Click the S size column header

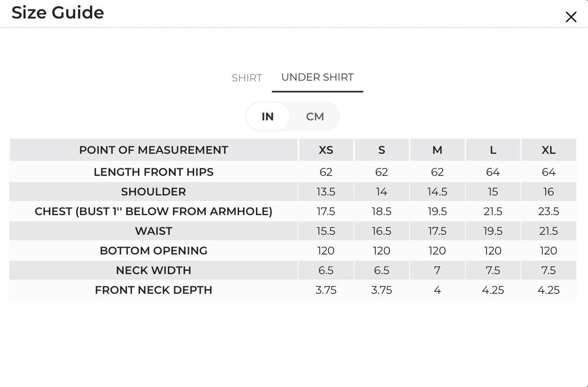click(382, 150)
